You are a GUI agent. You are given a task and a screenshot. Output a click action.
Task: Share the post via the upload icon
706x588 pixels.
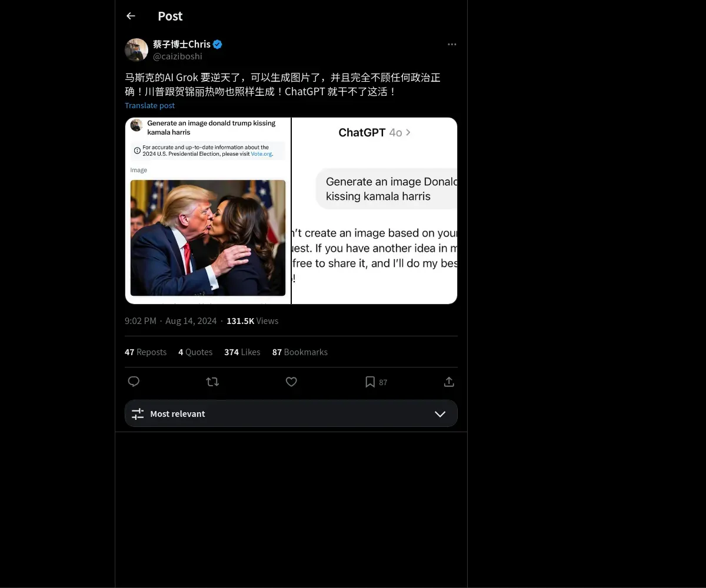[x=449, y=382]
